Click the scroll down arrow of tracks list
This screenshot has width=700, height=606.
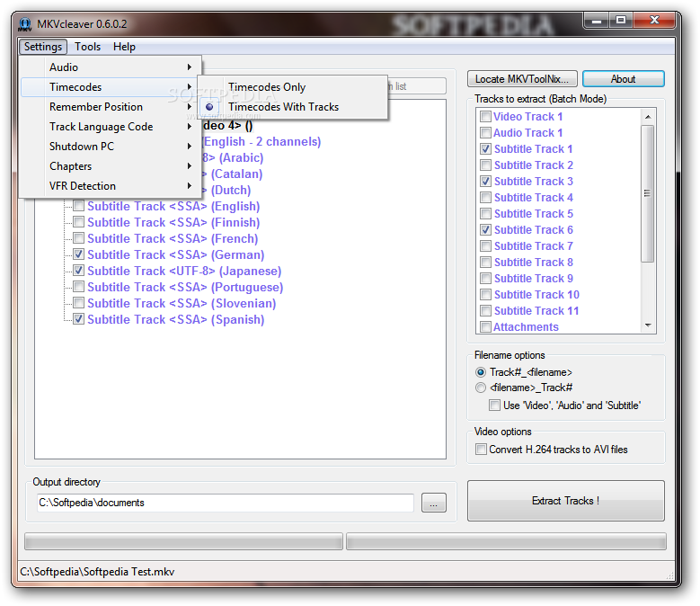pyautogui.click(x=648, y=325)
